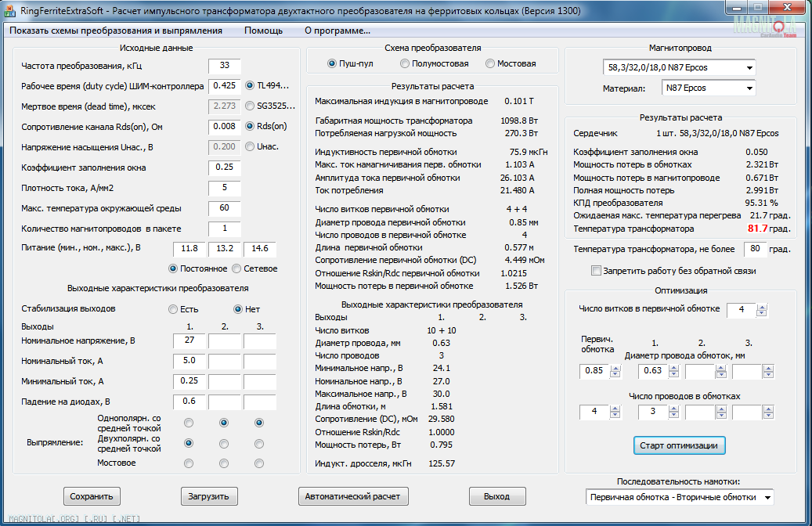812x526 pixels.
Task: Minimize the RingFerriteExtraSoft window
Action: coord(737,8)
